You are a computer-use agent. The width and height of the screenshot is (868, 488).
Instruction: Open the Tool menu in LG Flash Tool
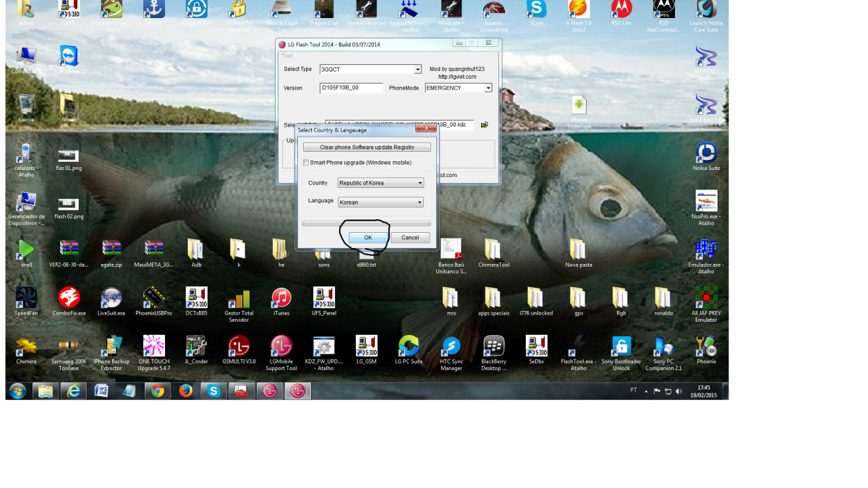[x=287, y=56]
